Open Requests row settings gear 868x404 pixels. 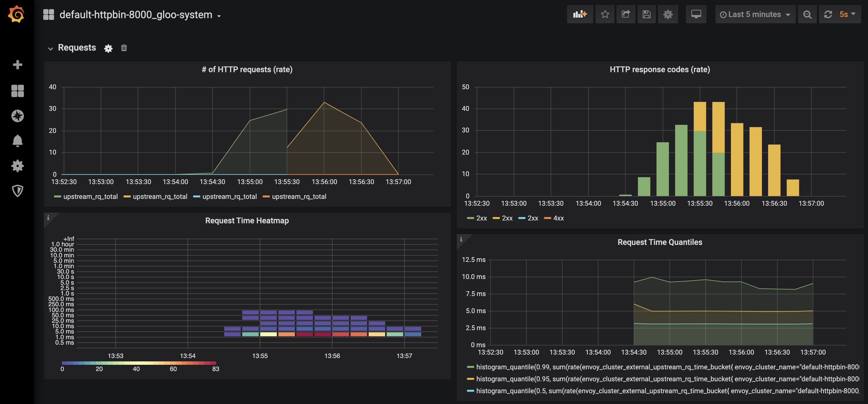tap(108, 49)
